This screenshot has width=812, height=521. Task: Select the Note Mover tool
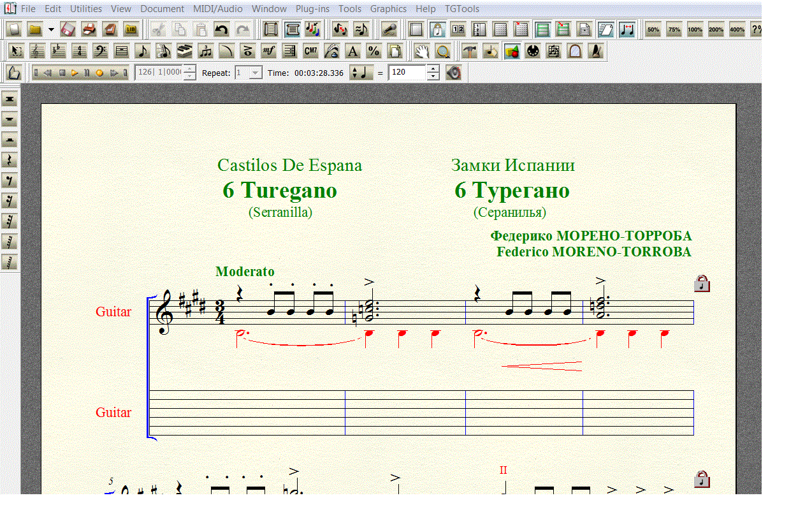[490, 51]
